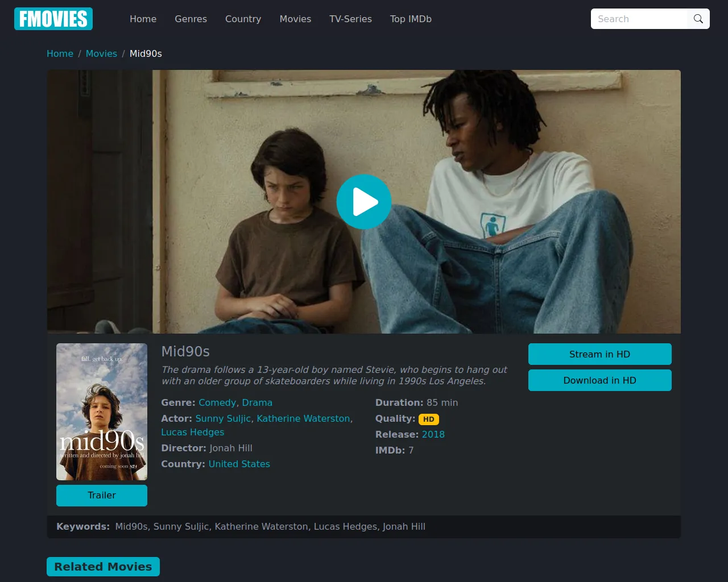Follow the Comedy genre link

pyautogui.click(x=217, y=402)
